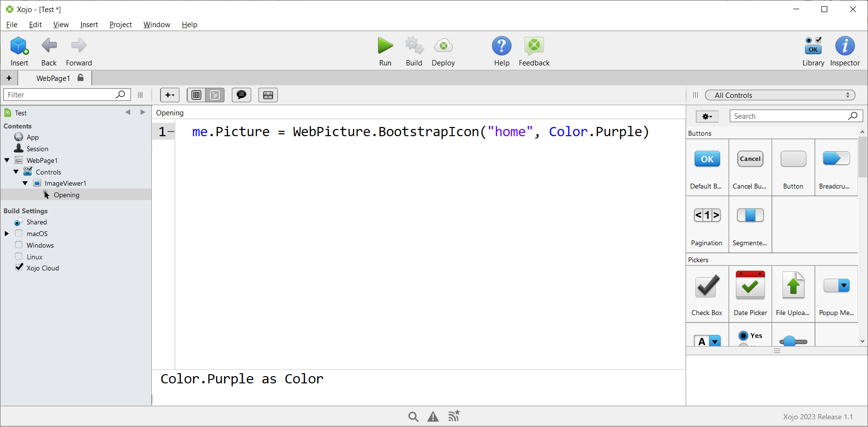Open the Feedback tool

click(x=534, y=46)
